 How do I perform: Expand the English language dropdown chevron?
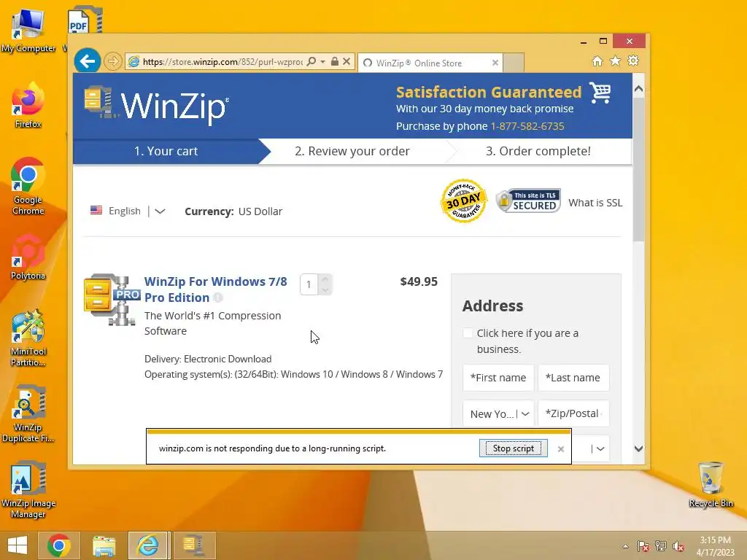(x=160, y=211)
